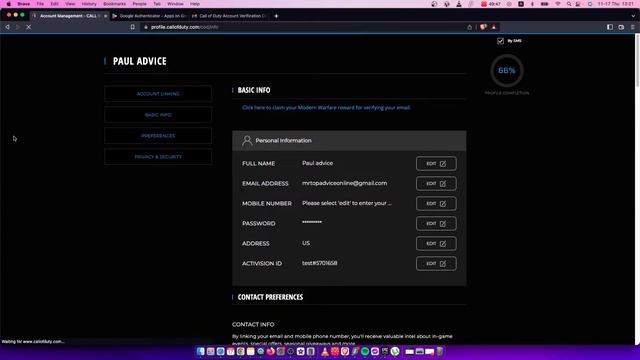This screenshot has height=360, width=640.
Task: Open the File menu
Action: click(x=40, y=4)
